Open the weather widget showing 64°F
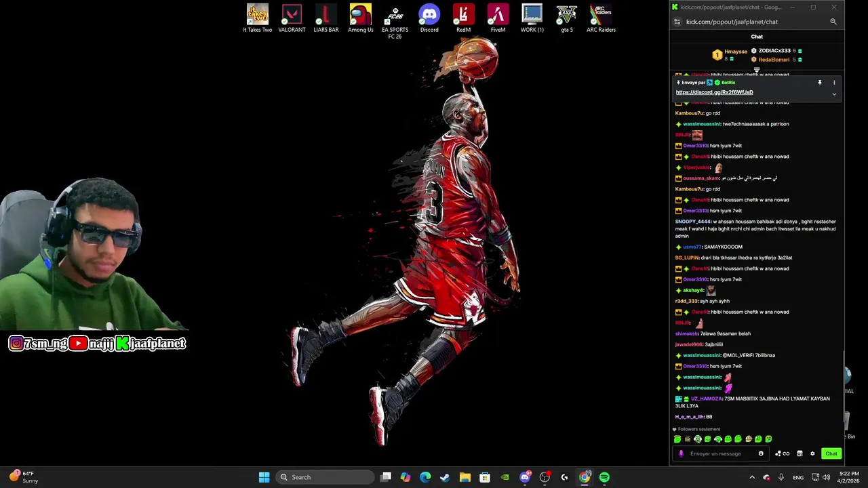Viewport: 868px width, 488px height. [x=22, y=477]
